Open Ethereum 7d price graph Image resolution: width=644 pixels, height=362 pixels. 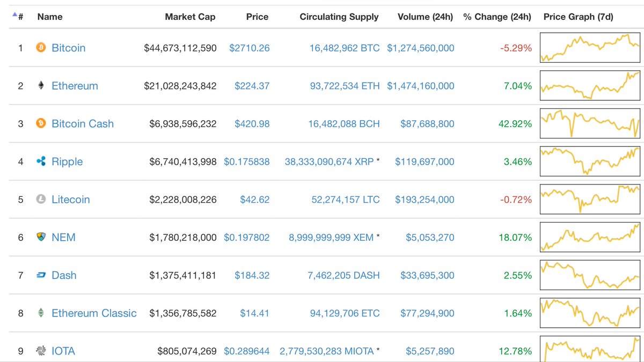point(590,86)
